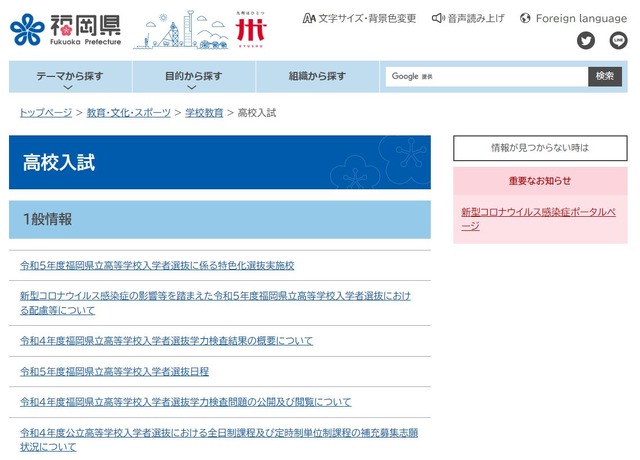Image resolution: width=640 pixels, height=460 pixels.
Task: Go to トップページ breadcrumb link
Action: (x=46, y=113)
